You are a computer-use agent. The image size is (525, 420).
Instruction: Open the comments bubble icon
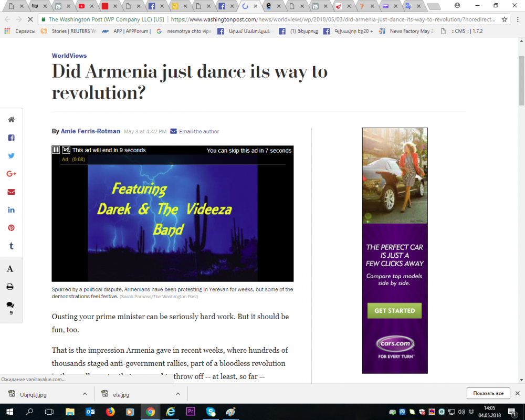[10, 305]
